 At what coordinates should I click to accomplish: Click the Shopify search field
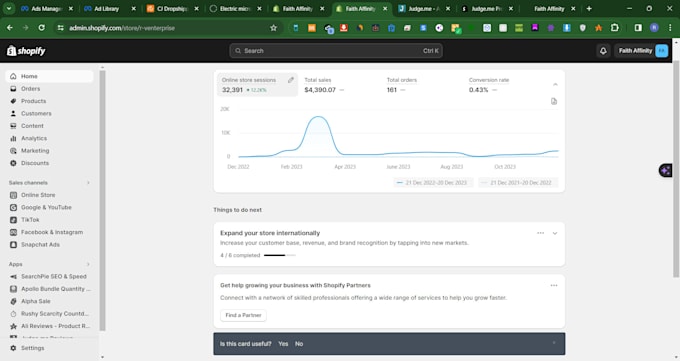coord(336,51)
